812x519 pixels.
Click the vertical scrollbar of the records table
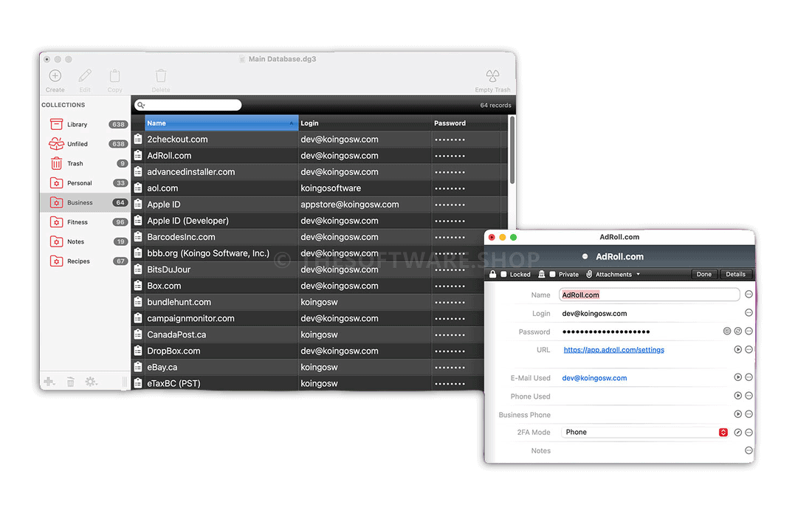pyautogui.click(x=512, y=150)
